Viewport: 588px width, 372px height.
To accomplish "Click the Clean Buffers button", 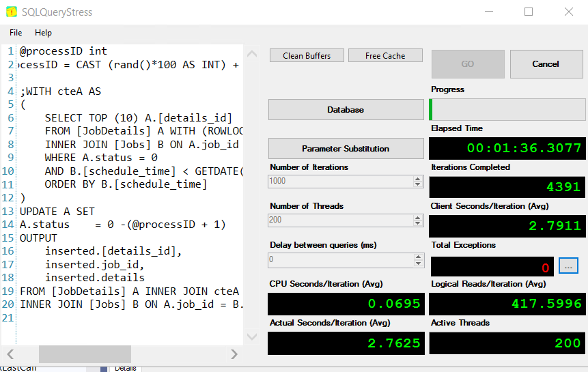I will [x=307, y=56].
